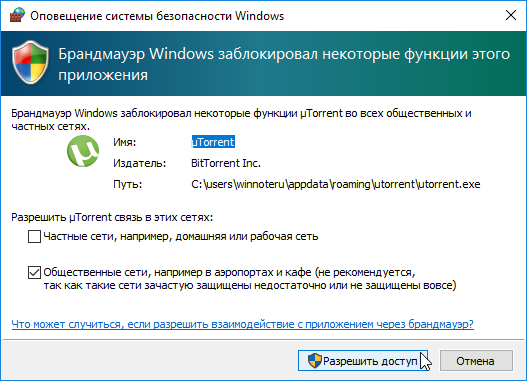Enable private networks checkbox
This screenshot has width=527, height=381.
point(34,237)
